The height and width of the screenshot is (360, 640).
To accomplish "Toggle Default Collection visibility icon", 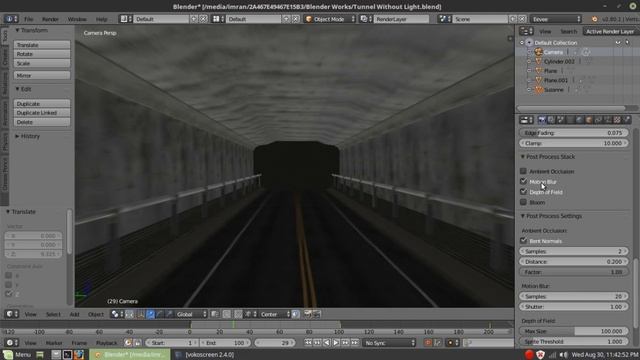I will (x=618, y=42).
